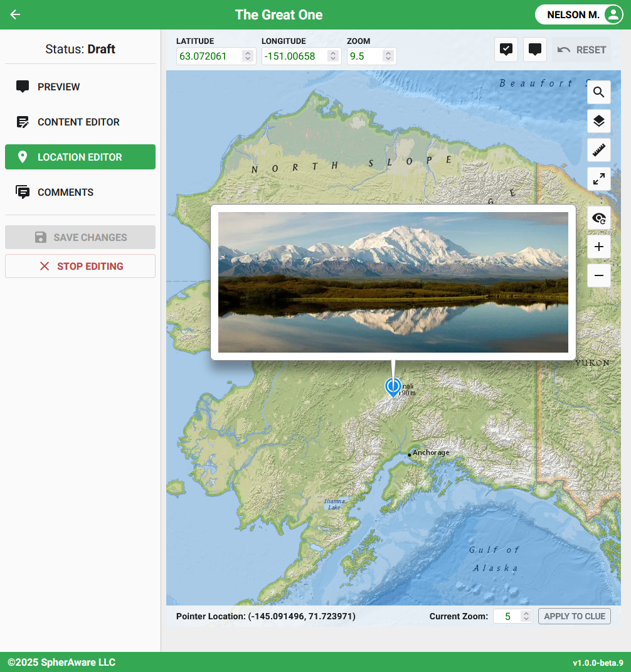Viewport: 631px width, 672px height.
Task: Toggle the checkmark marker style
Action: pos(506,49)
